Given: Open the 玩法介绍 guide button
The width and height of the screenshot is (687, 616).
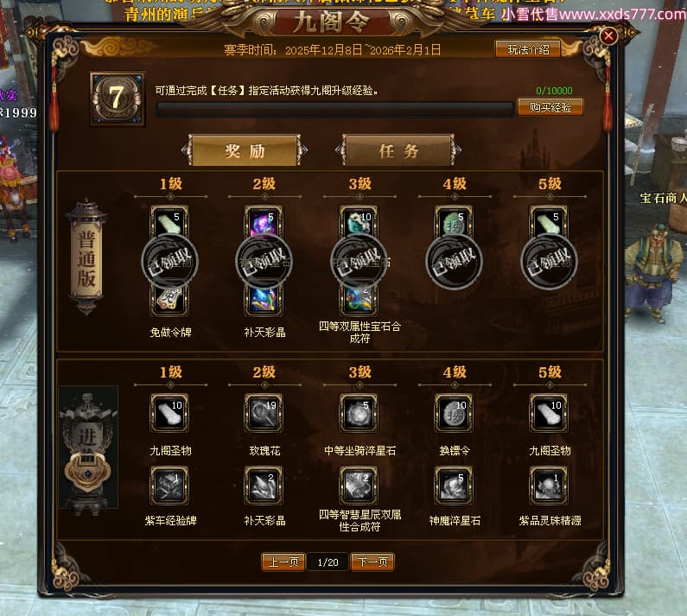Looking at the screenshot, I should coord(528,49).
